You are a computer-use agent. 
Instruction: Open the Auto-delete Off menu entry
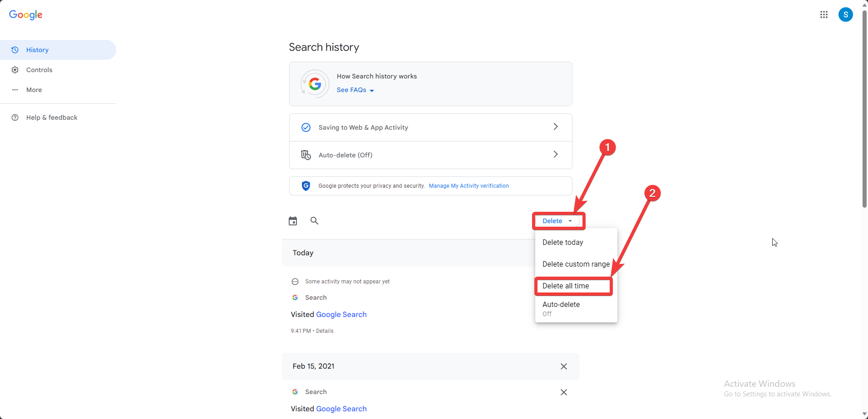coord(576,309)
